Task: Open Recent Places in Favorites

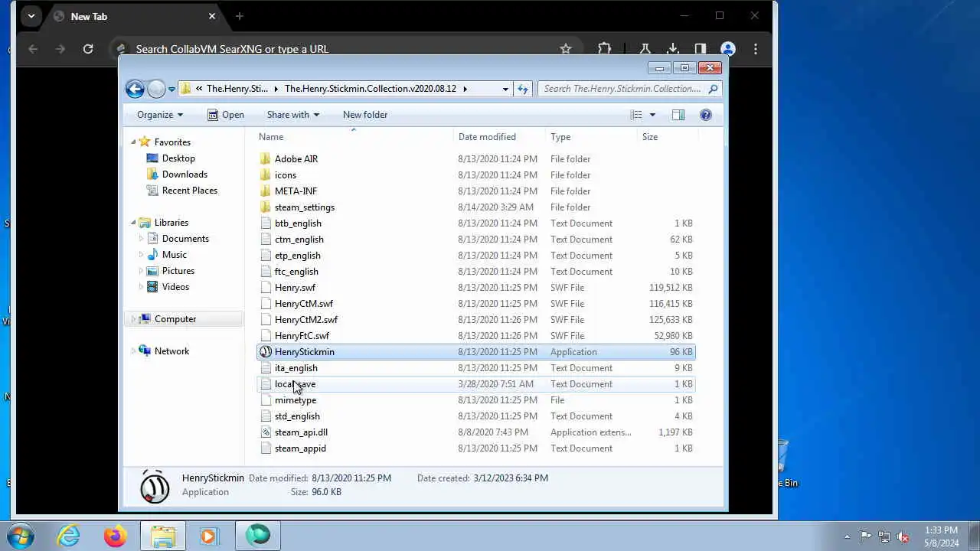Action: (189, 191)
